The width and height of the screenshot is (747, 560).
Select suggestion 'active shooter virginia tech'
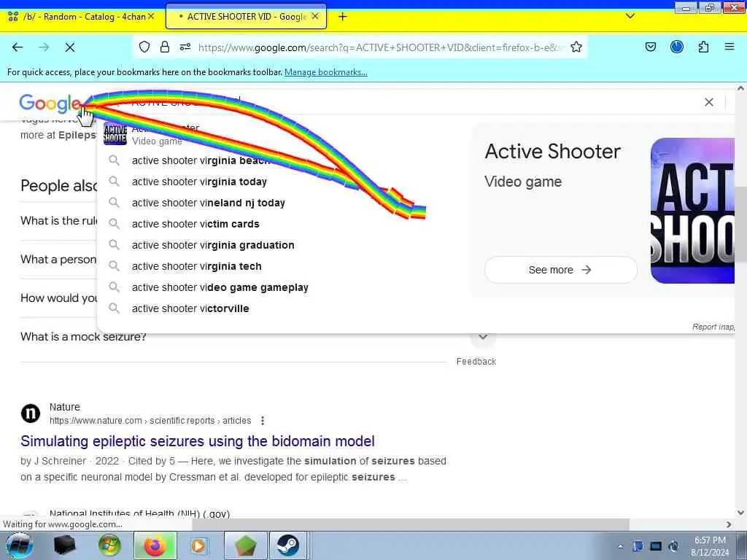(197, 266)
